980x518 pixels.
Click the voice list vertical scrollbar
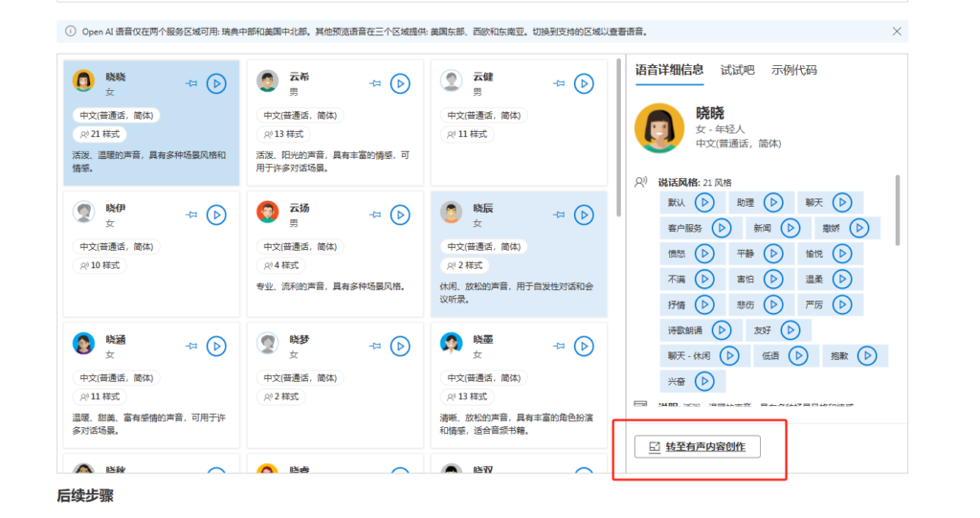(x=619, y=138)
